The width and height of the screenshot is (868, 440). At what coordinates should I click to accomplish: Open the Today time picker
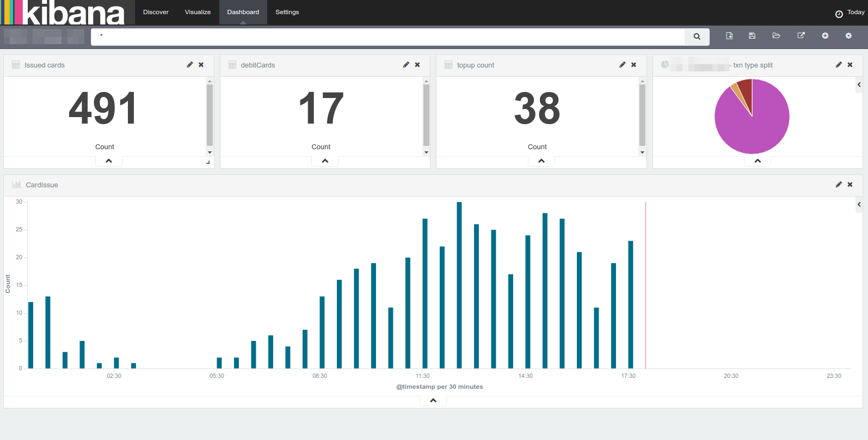click(x=850, y=13)
